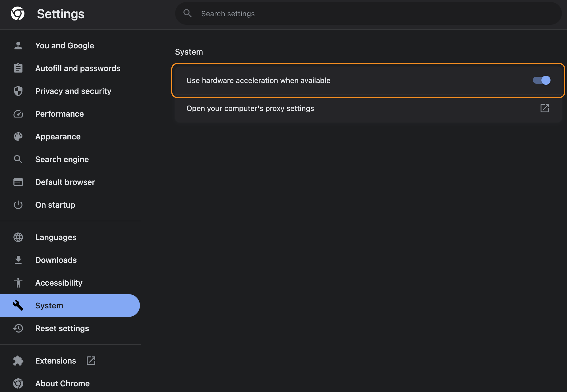The height and width of the screenshot is (392, 567).
Task: Click the wrench icon for System
Action: pos(18,306)
